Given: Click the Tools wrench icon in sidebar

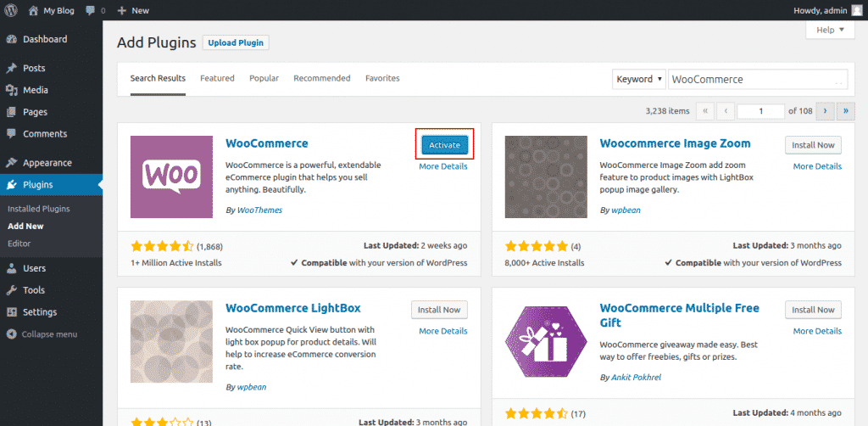Looking at the screenshot, I should pos(11,290).
